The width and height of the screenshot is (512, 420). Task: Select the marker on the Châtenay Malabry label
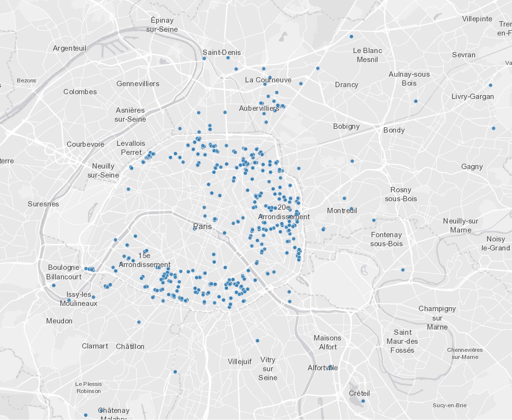(x=100, y=410)
